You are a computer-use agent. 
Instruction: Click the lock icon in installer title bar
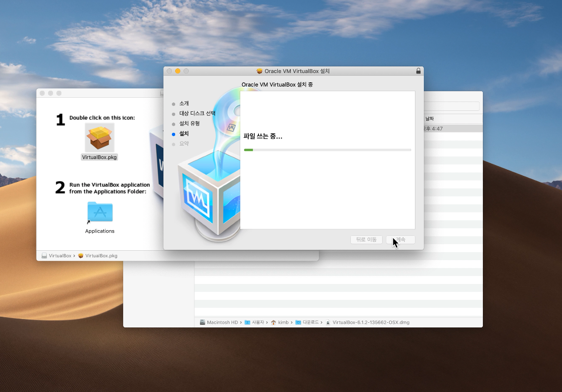coord(418,71)
